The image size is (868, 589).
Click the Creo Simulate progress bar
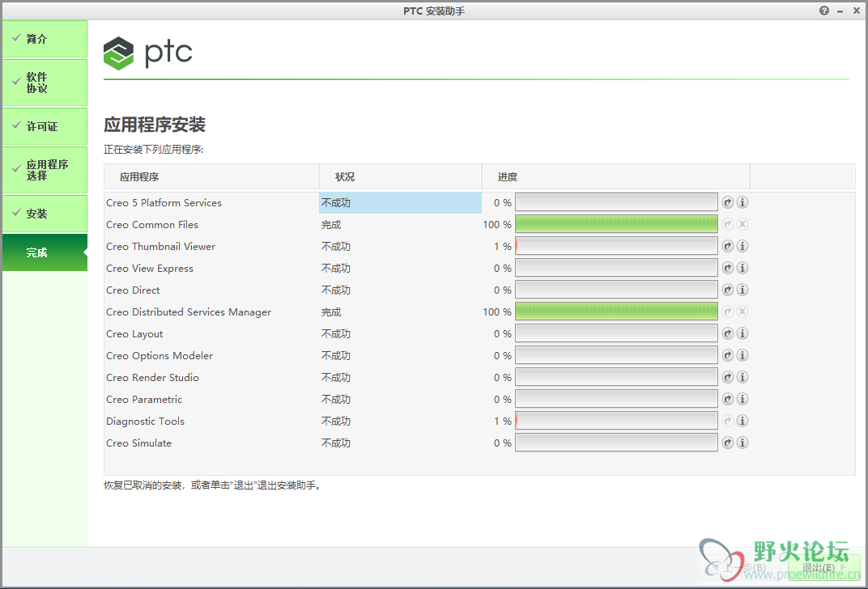617,443
